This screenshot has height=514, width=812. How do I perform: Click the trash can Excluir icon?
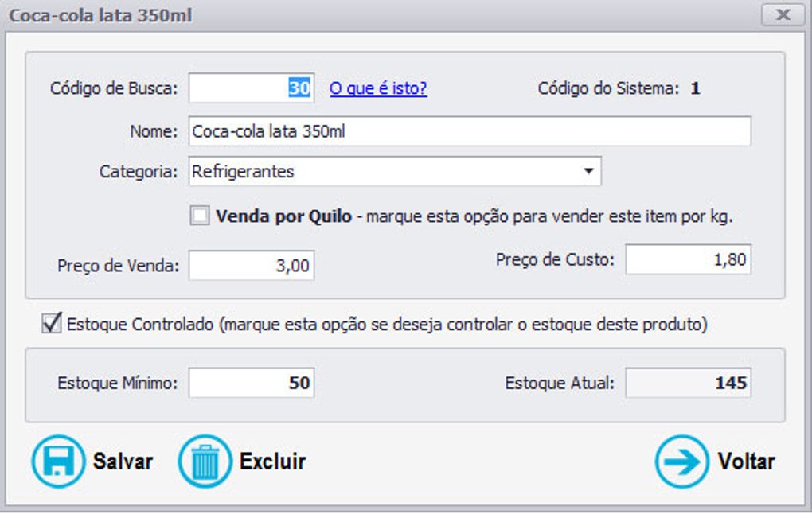pos(205,461)
